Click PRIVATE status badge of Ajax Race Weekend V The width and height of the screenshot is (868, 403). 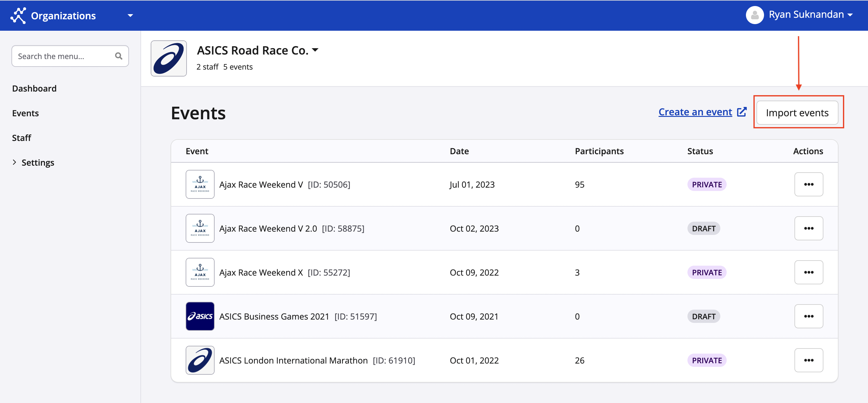point(707,185)
